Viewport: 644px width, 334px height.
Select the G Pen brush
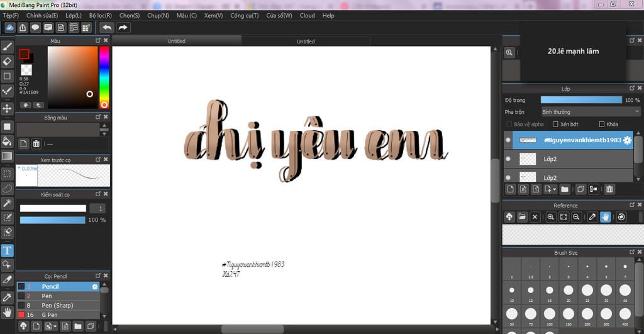(58, 315)
